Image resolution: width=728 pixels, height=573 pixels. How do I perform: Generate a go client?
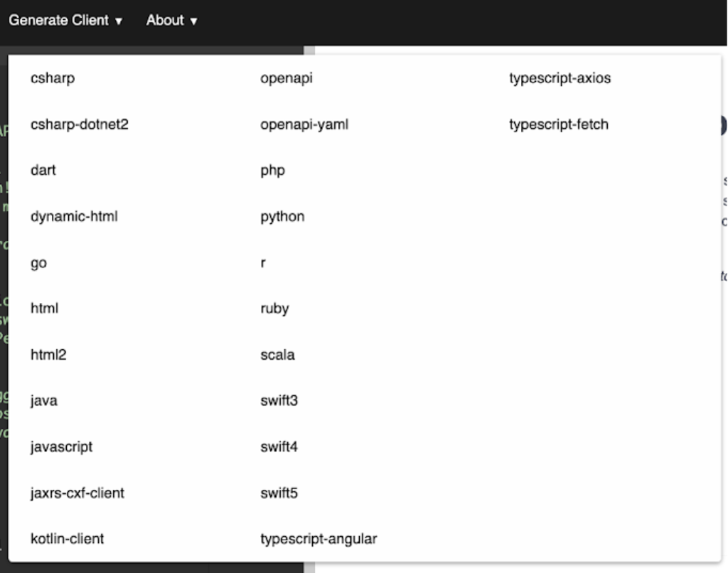(x=37, y=262)
